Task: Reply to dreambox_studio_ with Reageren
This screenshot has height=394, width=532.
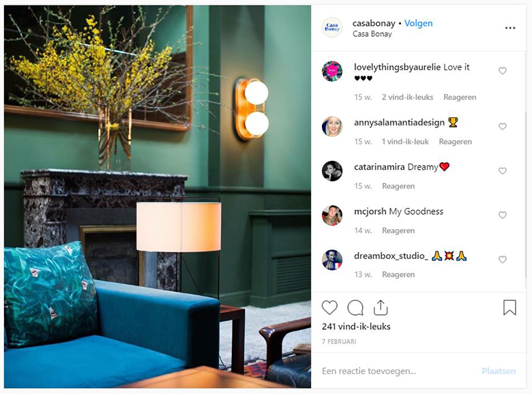Action: pos(398,275)
